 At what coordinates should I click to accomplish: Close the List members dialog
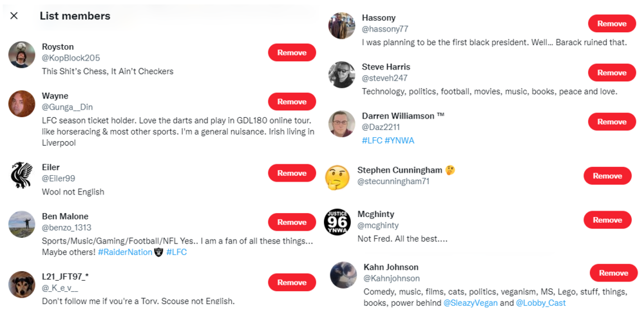(14, 16)
